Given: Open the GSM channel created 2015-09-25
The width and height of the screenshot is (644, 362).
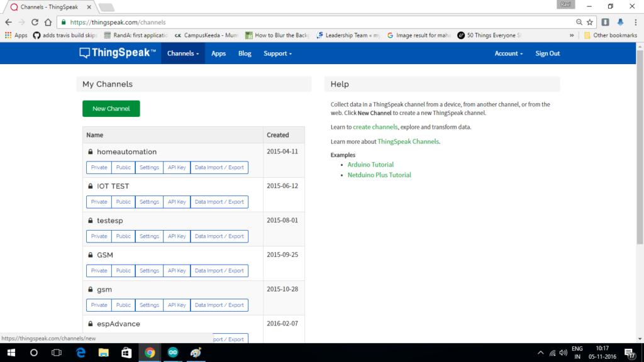Looking at the screenshot, I should tap(105, 255).
